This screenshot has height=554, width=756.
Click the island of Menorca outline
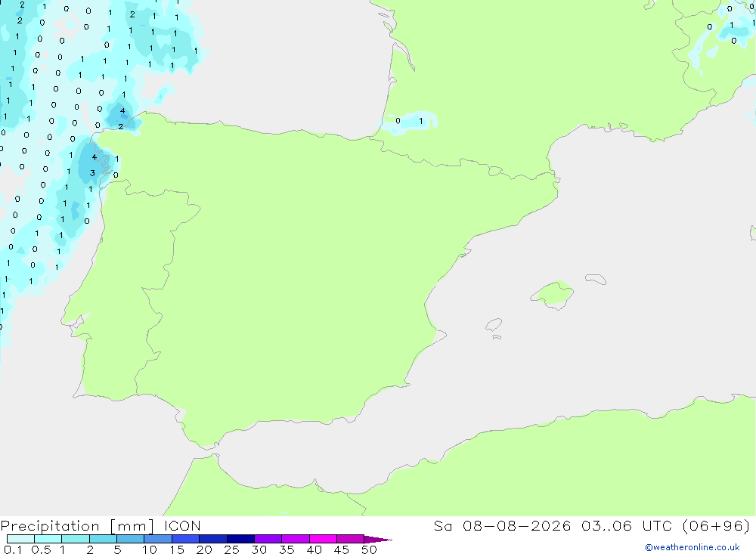click(596, 279)
